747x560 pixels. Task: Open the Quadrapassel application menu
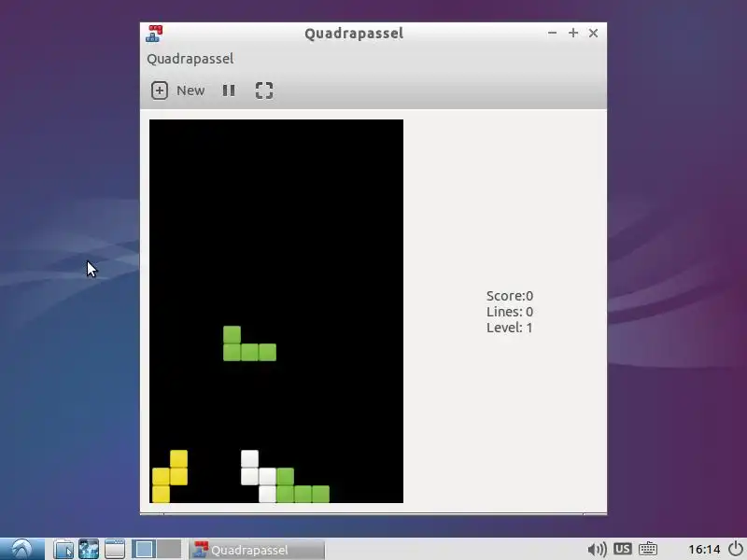point(190,59)
